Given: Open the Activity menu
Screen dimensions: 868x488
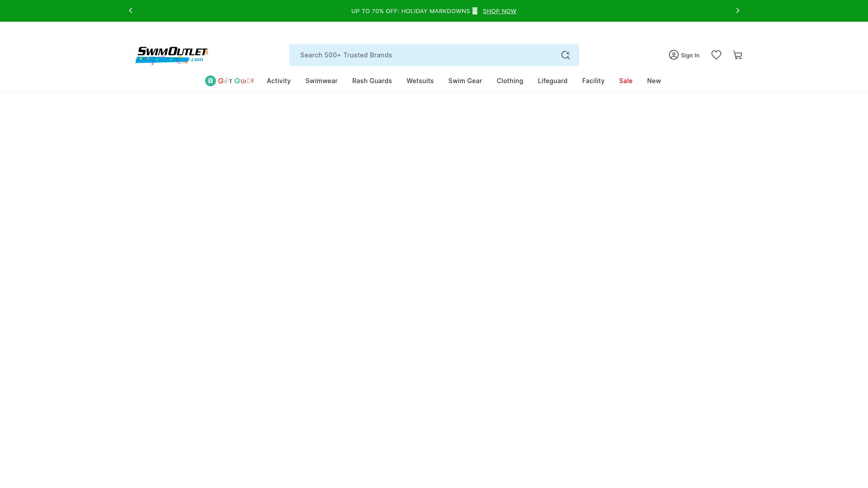Looking at the screenshot, I should point(278,81).
